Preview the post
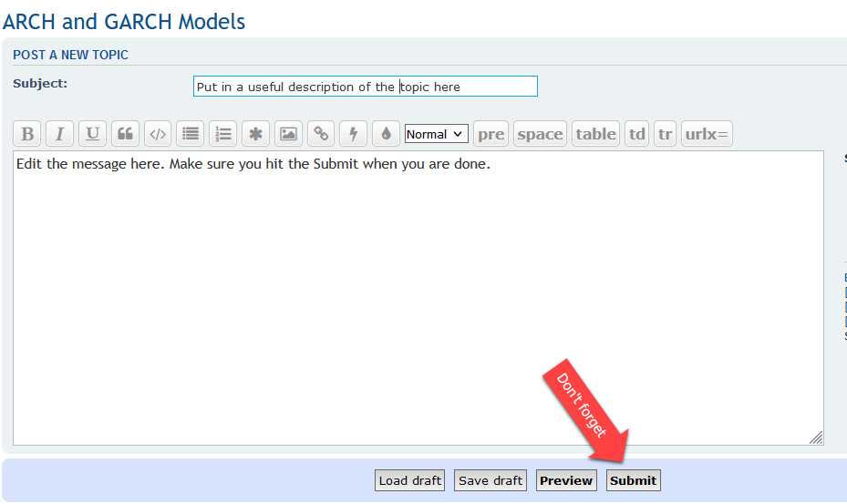Image resolution: width=847 pixels, height=504 pixels. [x=565, y=480]
